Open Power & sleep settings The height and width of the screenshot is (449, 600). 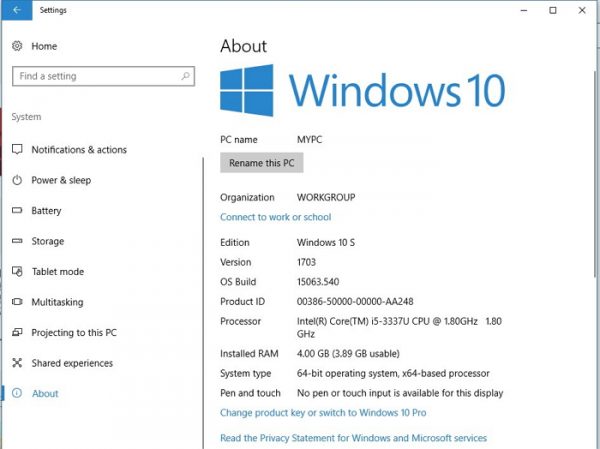click(61, 180)
